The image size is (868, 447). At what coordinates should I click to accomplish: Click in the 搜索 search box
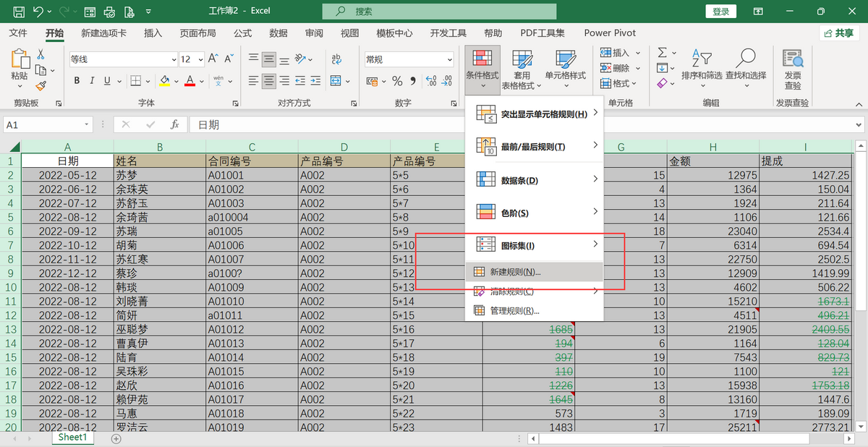coord(439,12)
